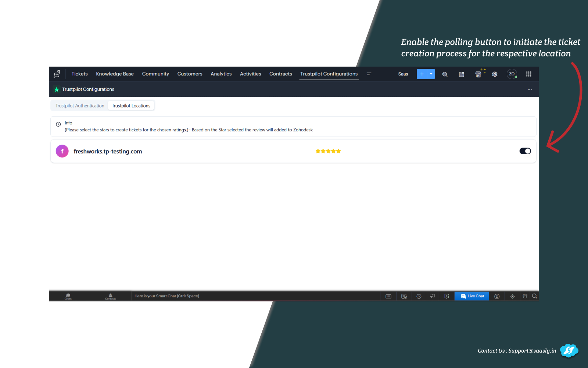Click the Saas department label

click(403, 74)
